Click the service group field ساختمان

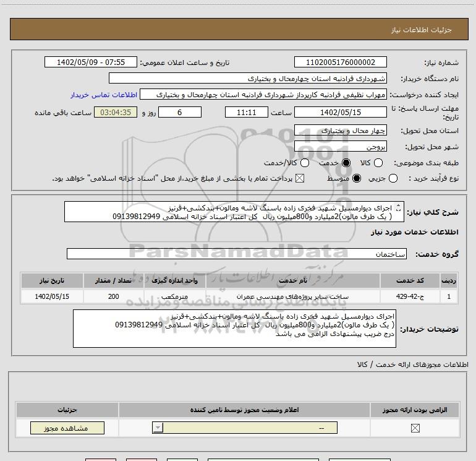[x=237, y=254]
